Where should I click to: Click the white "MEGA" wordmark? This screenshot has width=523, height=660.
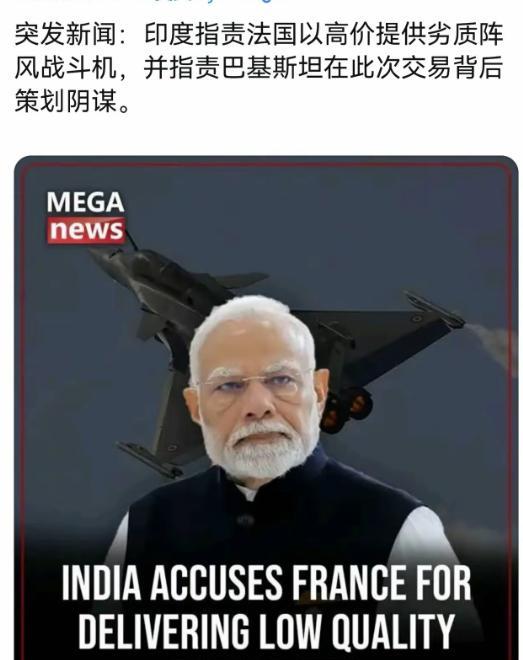(85, 203)
